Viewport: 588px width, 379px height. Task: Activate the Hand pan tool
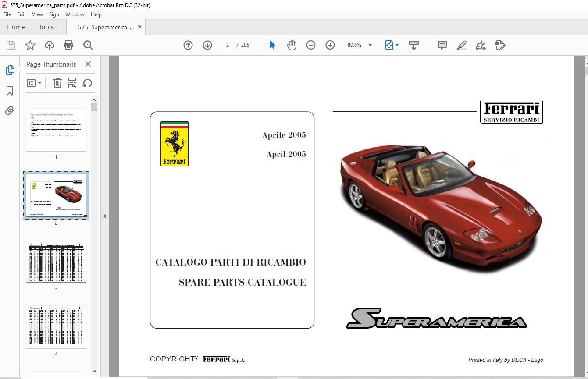[292, 45]
